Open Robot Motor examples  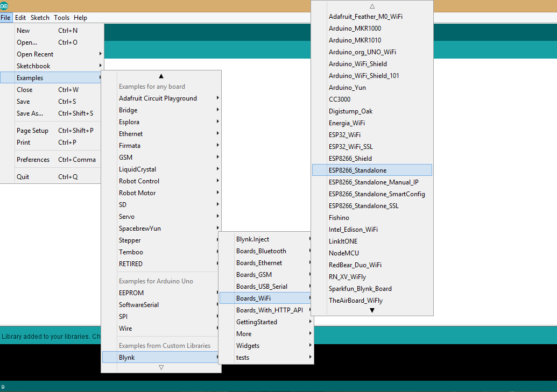(161, 193)
